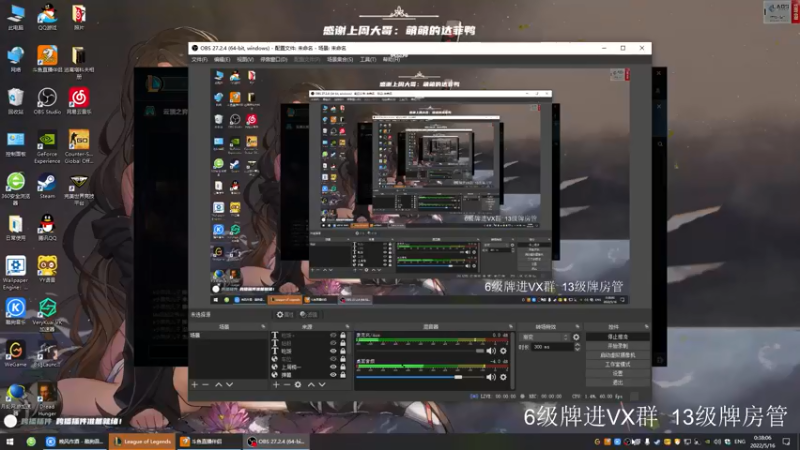Pop out the 混音器 dock panel
The height and width of the screenshot is (450, 800).
pyautogui.click(x=511, y=327)
